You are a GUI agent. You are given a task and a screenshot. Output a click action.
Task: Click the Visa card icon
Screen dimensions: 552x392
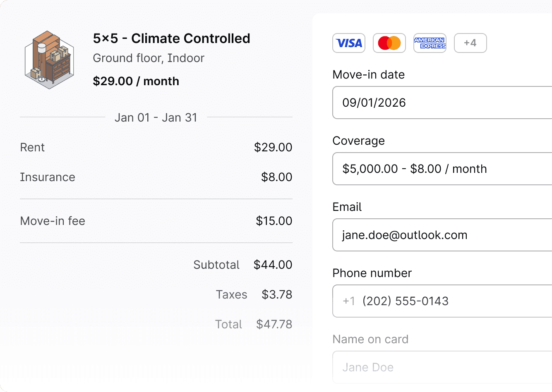coord(349,43)
